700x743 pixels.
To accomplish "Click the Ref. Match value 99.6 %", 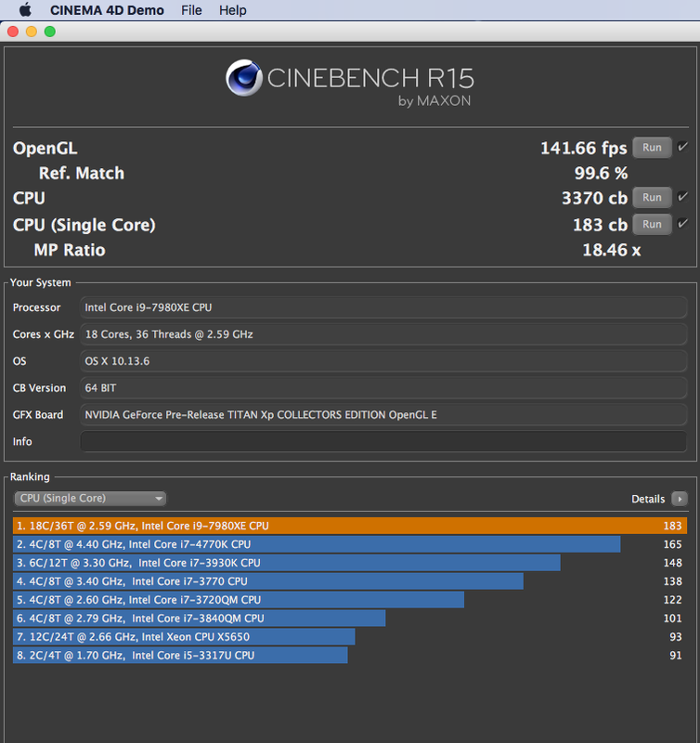I will point(601,173).
